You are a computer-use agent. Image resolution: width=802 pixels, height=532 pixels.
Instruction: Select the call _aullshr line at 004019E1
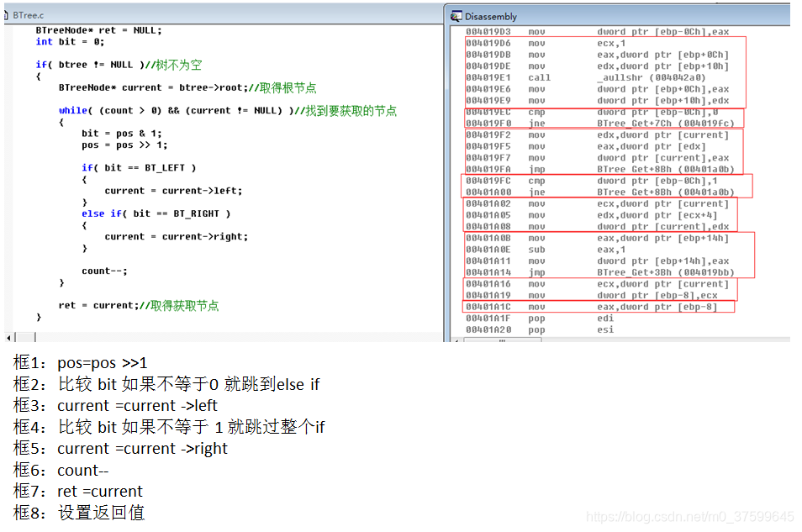tap(586, 78)
